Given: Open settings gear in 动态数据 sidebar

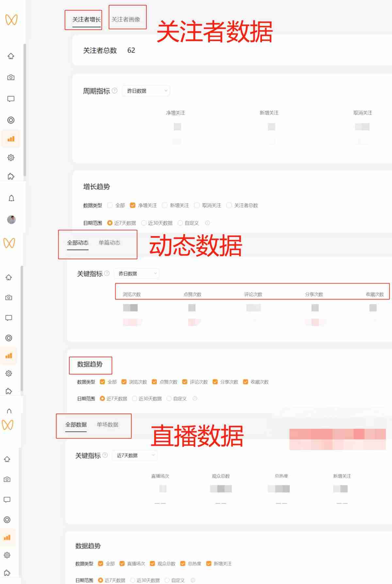Looking at the screenshot, I should 9,373.
